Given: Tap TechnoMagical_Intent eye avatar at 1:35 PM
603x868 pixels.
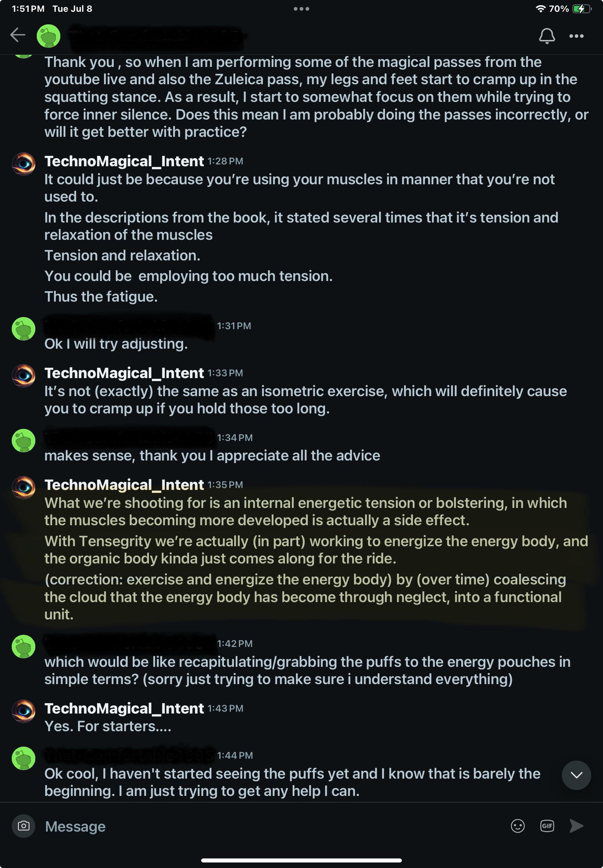Looking at the screenshot, I should coord(24,487).
